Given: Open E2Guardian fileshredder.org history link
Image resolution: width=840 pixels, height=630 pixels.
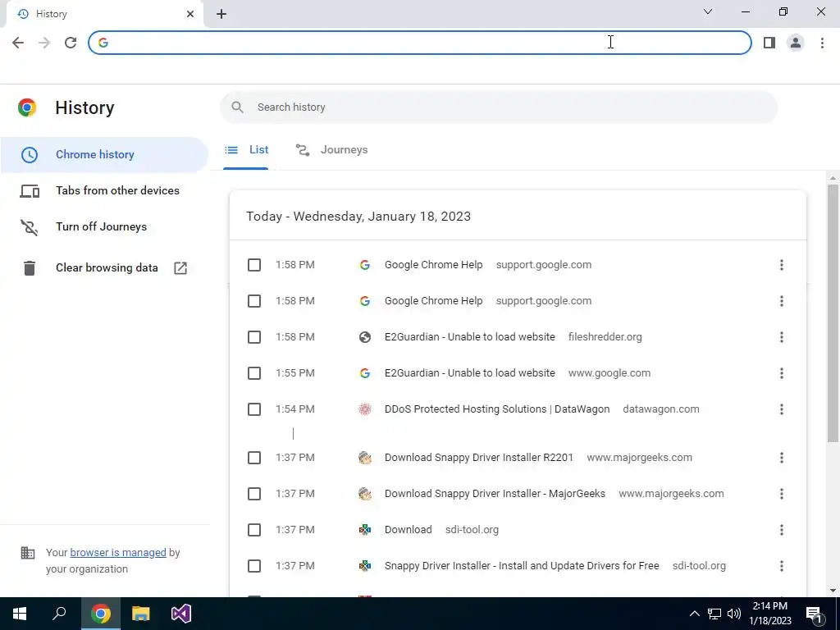Looking at the screenshot, I should (x=470, y=337).
